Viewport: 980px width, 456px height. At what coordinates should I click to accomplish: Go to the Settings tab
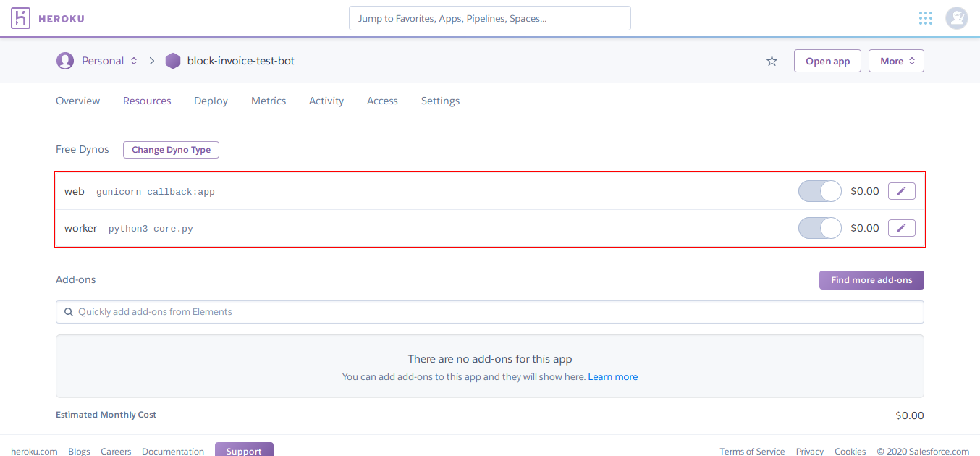pyautogui.click(x=440, y=101)
